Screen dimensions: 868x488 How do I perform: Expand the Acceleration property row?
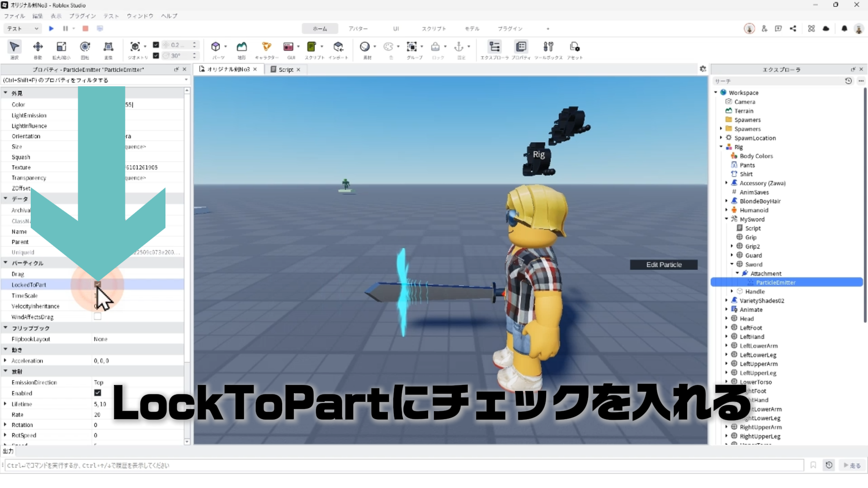point(5,361)
